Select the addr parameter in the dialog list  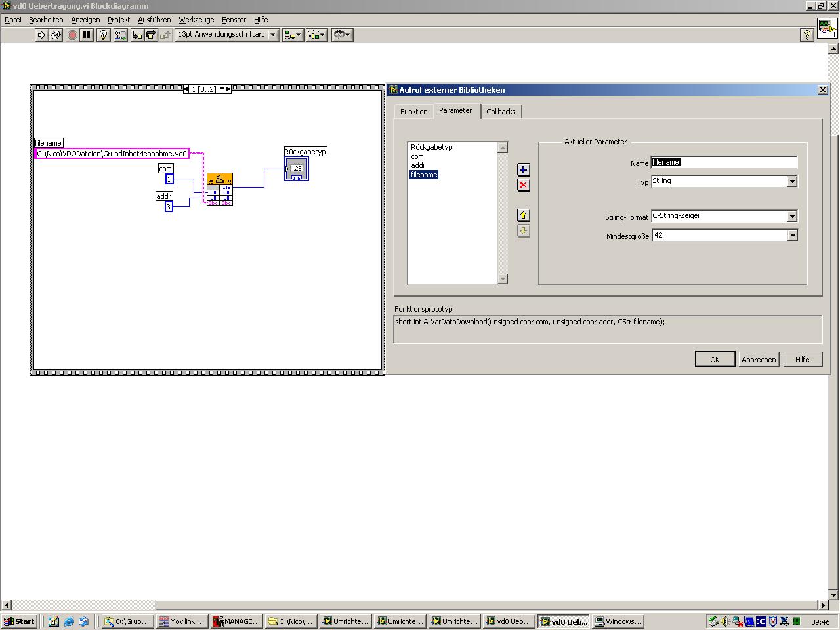pyautogui.click(x=418, y=165)
